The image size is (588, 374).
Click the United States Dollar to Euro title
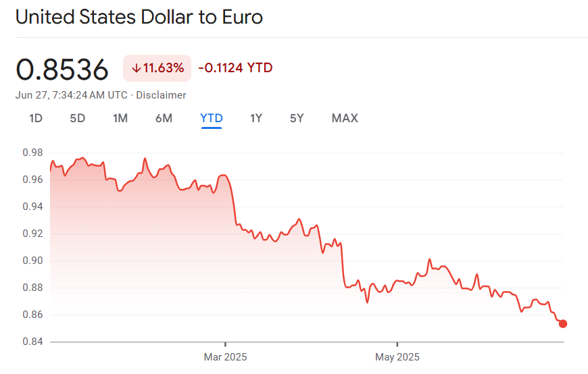tap(139, 18)
